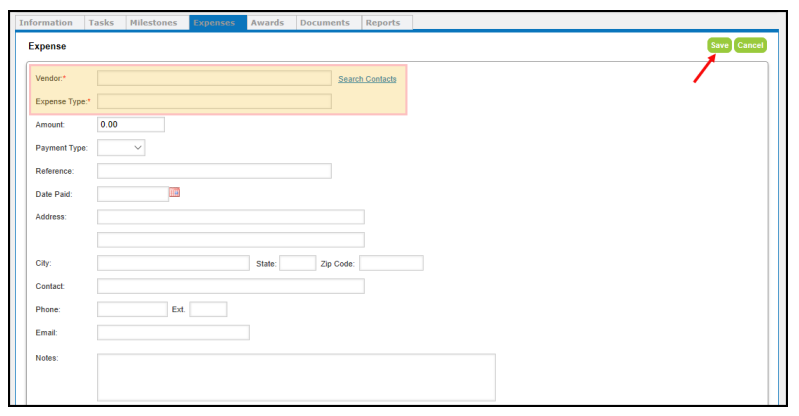Viewport: 799px width, 416px height.
Task: Switch to the Information tab
Action: click(x=49, y=22)
